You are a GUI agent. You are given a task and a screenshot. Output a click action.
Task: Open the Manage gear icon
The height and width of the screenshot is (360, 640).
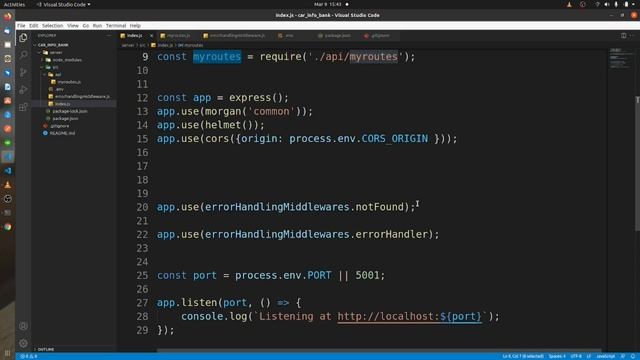click(23, 343)
